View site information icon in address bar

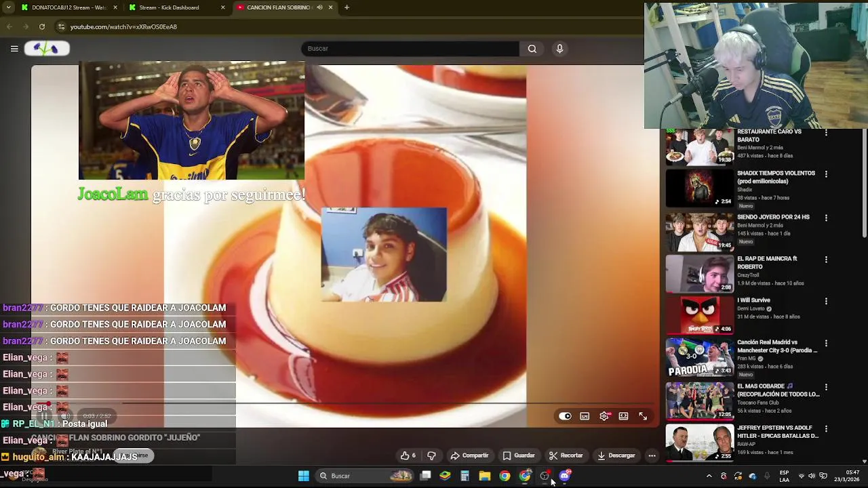(61, 26)
